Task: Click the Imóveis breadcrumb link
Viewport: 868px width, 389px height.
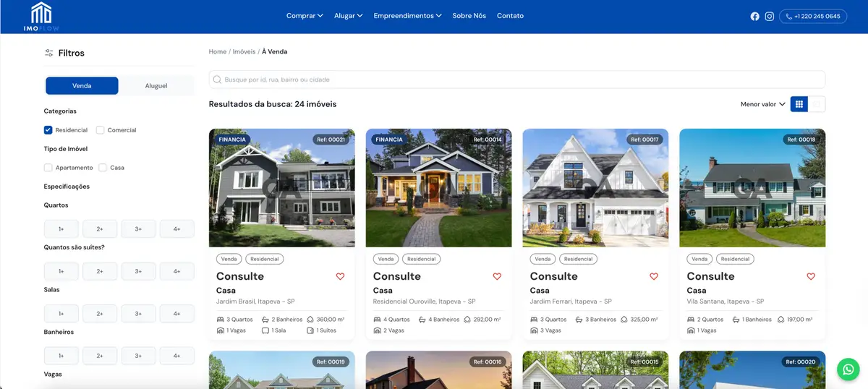Action: (x=244, y=52)
